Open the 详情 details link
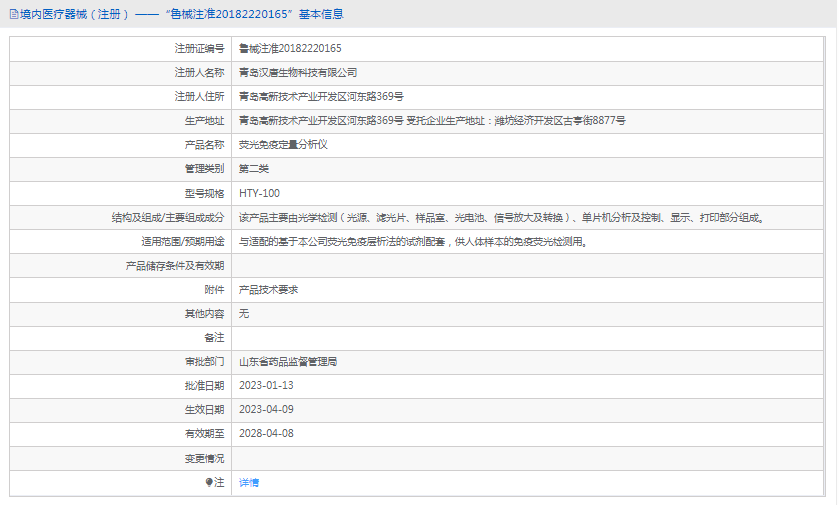The image size is (839, 505). coord(249,483)
